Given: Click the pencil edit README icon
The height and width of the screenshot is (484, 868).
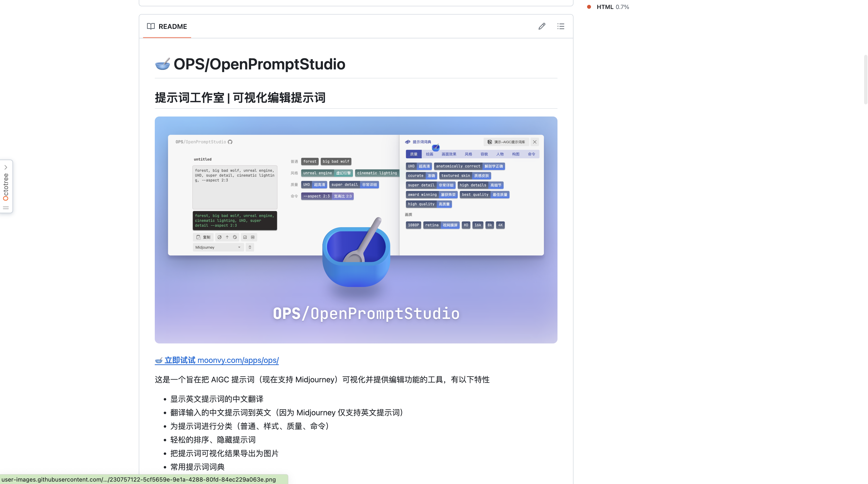Looking at the screenshot, I should tap(541, 26).
